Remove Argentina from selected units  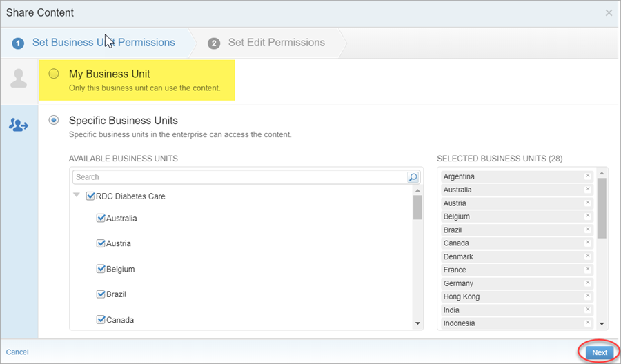pos(588,176)
